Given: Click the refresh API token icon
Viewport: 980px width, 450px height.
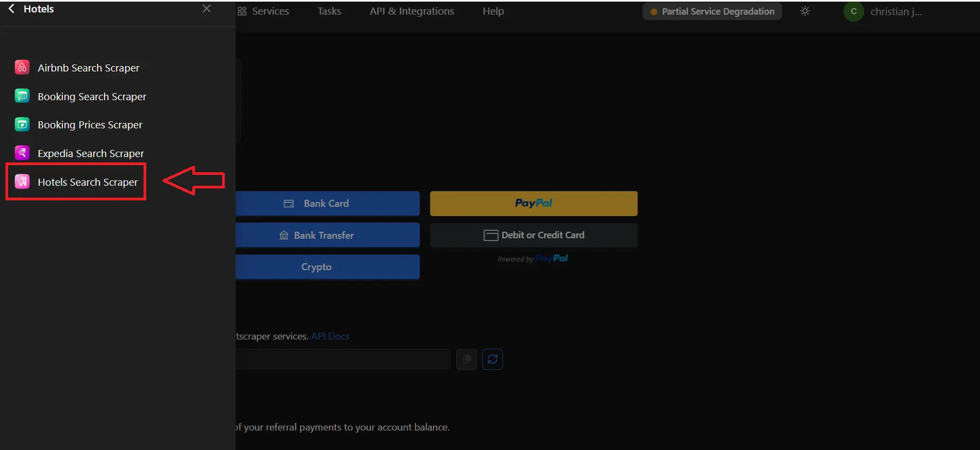Looking at the screenshot, I should tap(492, 359).
